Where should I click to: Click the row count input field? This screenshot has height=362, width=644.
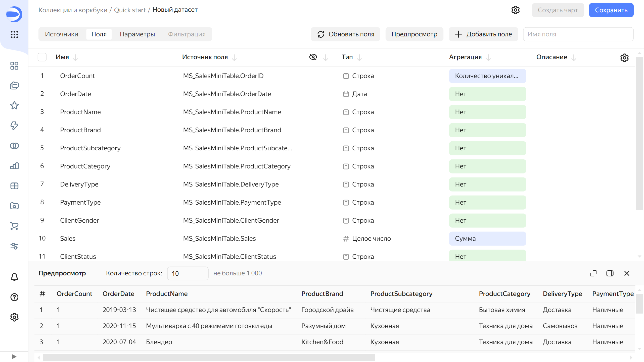pyautogui.click(x=187, y=273)
